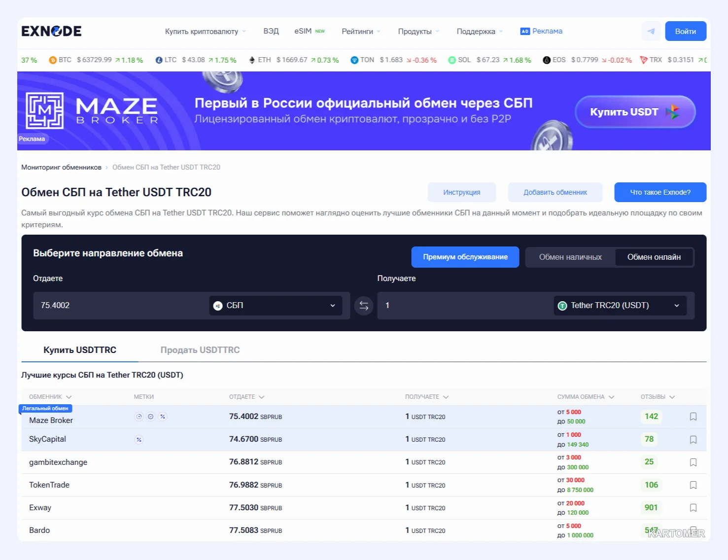728x560 pixels.
Task: Sort table by Обменник column
Action: (50, 397)
